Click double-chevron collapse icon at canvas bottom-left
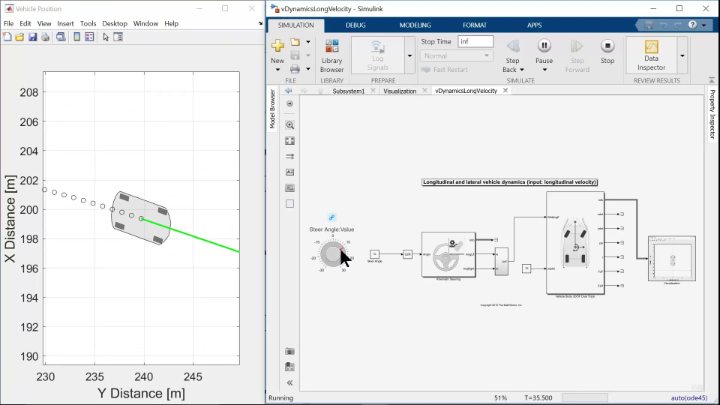Viewport: 720px width, 405px height. tap(290, 382)
